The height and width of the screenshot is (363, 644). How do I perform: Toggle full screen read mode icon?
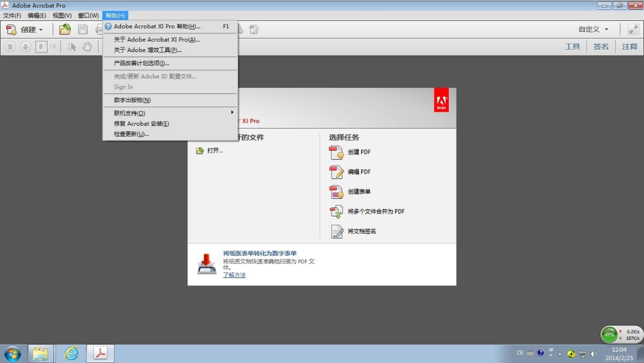(x=633, y=29)
